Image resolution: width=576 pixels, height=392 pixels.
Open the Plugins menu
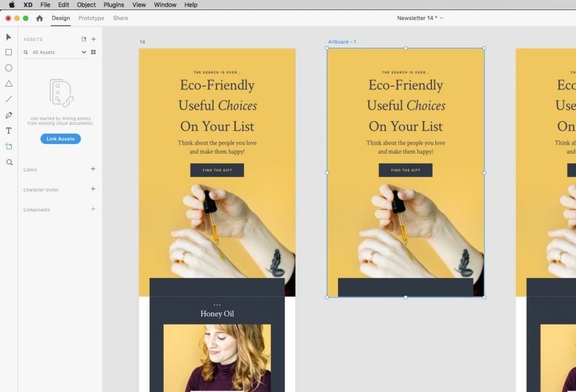[x=114, y=4]
